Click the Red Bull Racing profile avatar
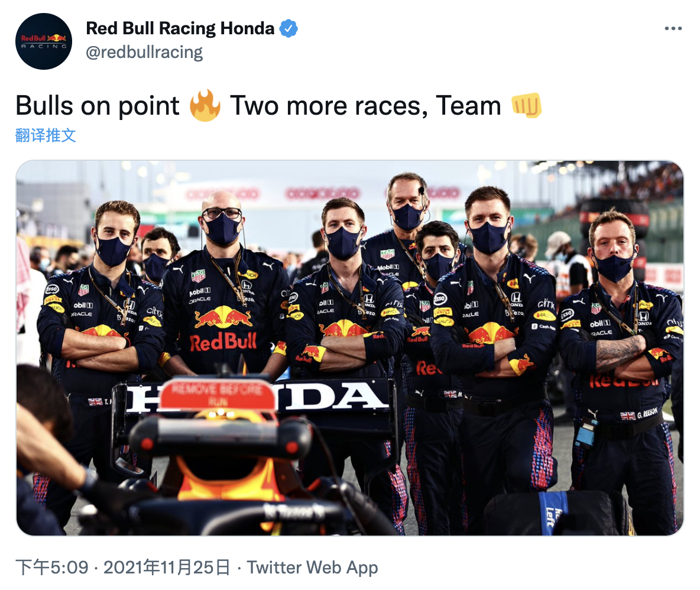The image size is (700, 590). coord(44,40)
